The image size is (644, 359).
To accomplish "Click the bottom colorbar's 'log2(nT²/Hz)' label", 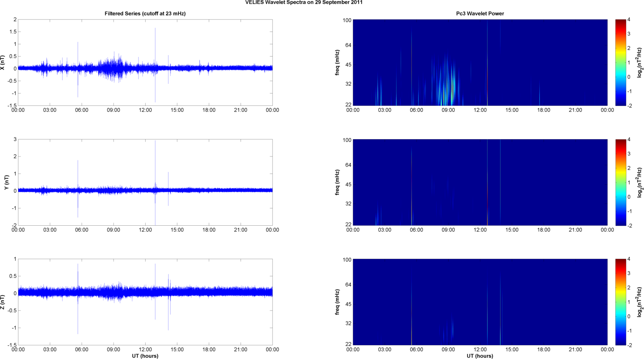I will point(640,302).
